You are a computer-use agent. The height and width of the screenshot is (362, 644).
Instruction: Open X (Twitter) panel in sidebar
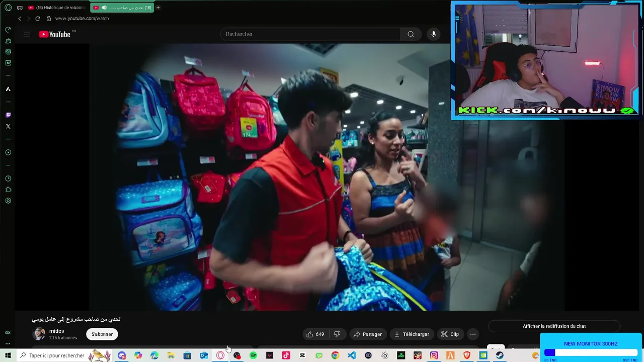click(8, 126)
